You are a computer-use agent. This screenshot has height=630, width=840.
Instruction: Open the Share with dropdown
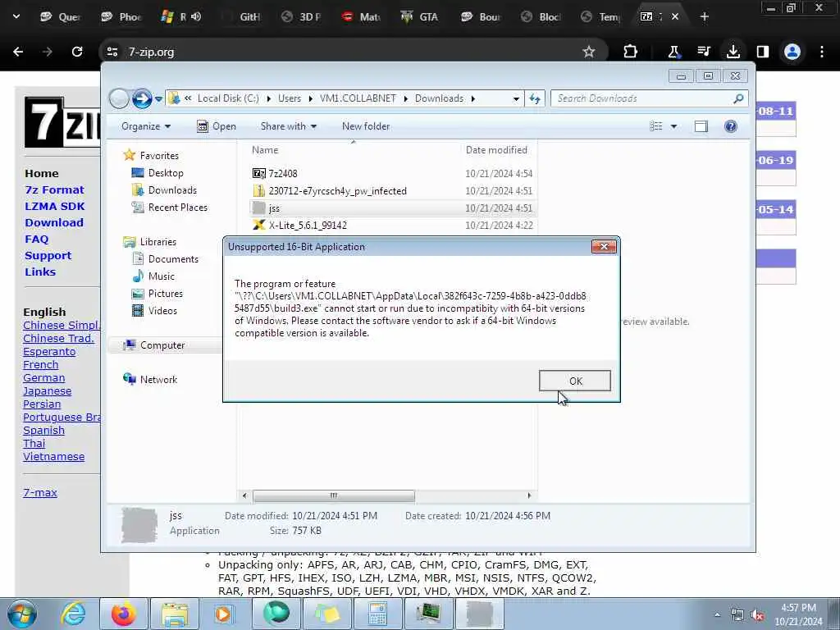[288, 126]
